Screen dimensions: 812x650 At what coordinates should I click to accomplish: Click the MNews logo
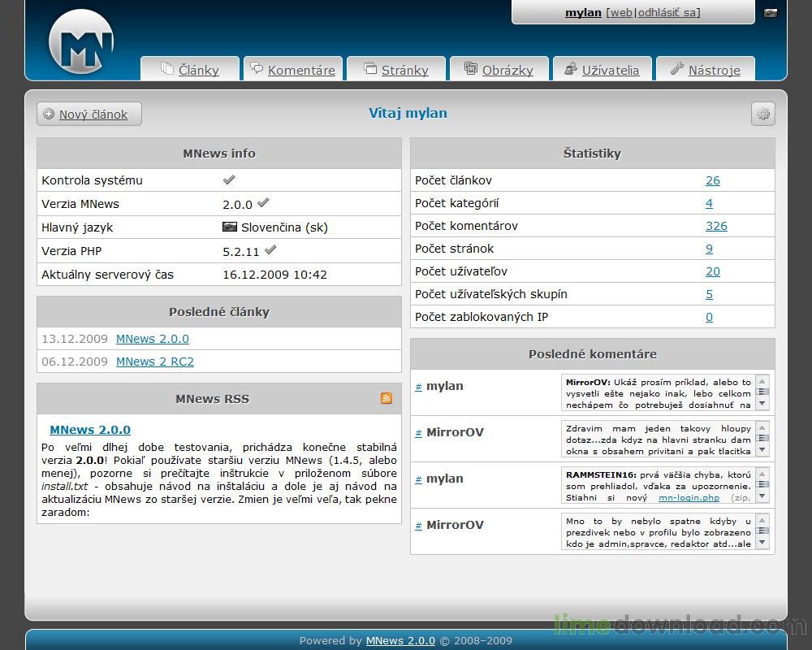click(81, 41)
